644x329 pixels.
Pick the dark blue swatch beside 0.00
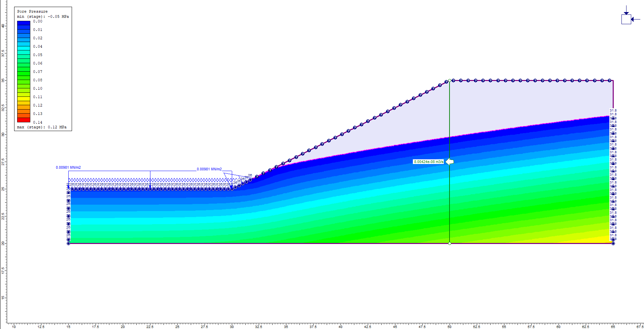[24, 23]
